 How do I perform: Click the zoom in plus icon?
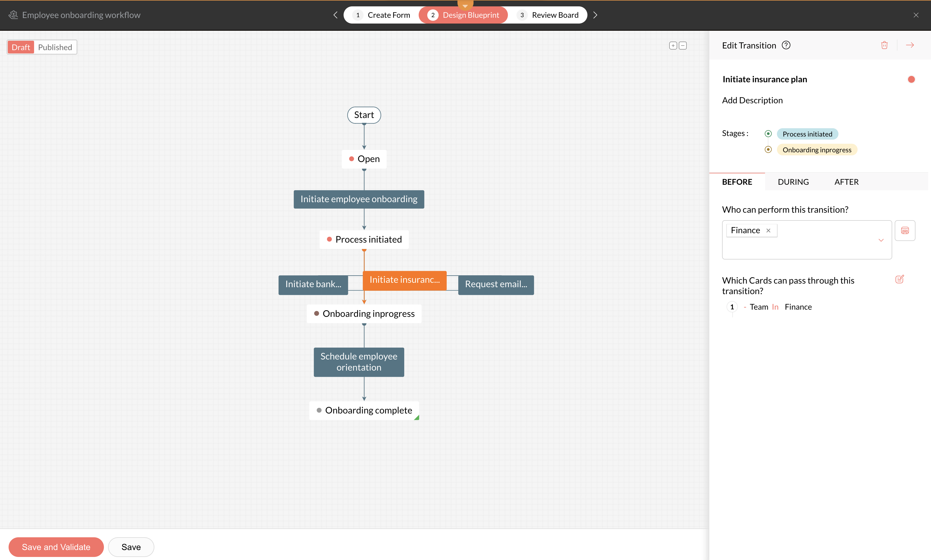click(x=673, y=46)
